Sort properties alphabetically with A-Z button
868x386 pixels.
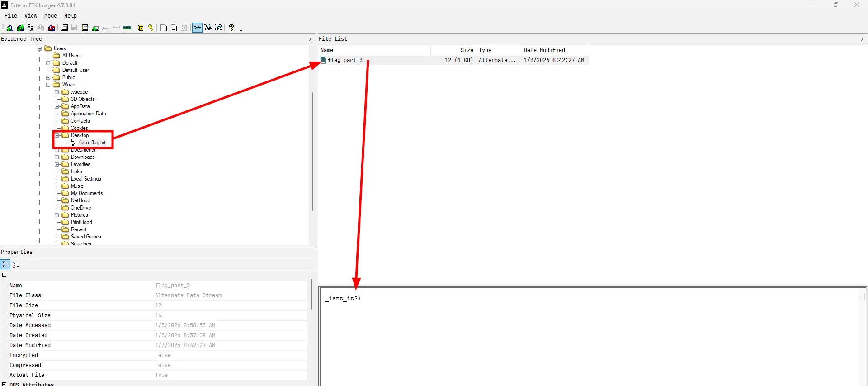click(x=15, y=265)
